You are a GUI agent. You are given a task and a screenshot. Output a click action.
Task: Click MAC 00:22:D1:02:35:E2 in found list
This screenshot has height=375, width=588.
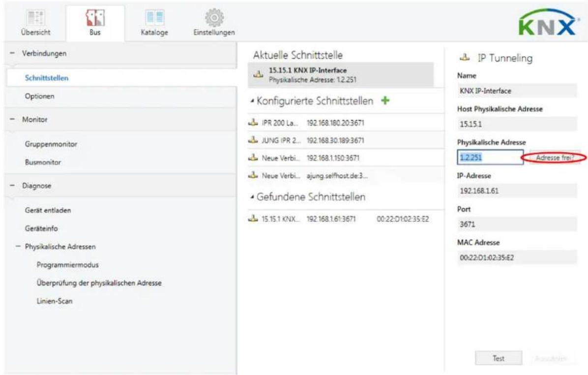coord(403,219)
